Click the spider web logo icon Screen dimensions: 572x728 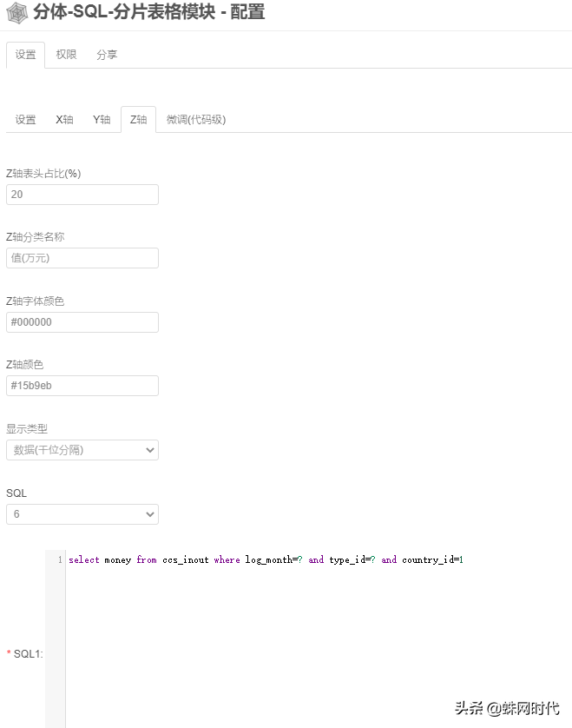click(x=17, y=13)
